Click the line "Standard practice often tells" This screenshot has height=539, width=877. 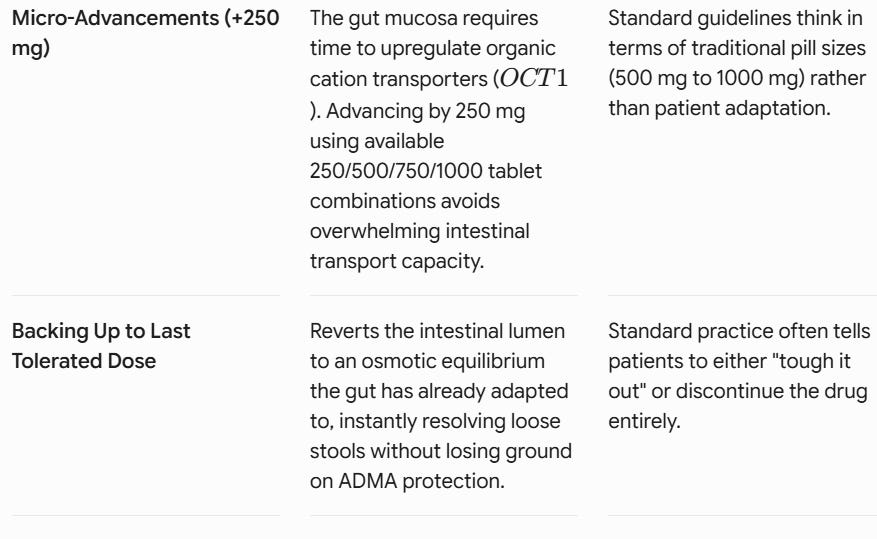pos(739,331)
